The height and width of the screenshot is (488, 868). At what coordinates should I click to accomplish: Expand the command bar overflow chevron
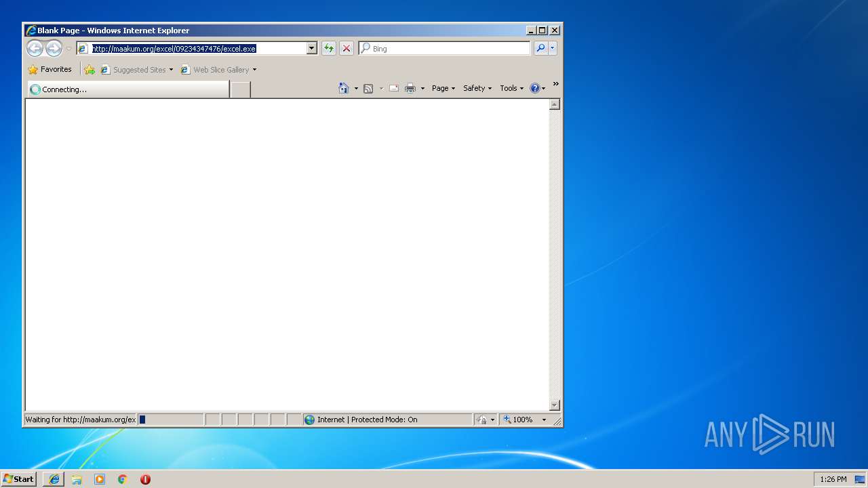555,84
